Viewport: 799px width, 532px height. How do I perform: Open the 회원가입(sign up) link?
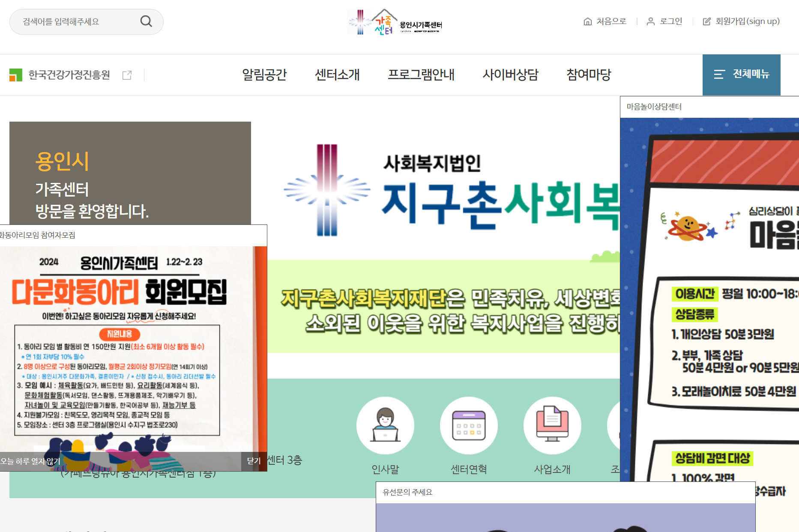747,21
